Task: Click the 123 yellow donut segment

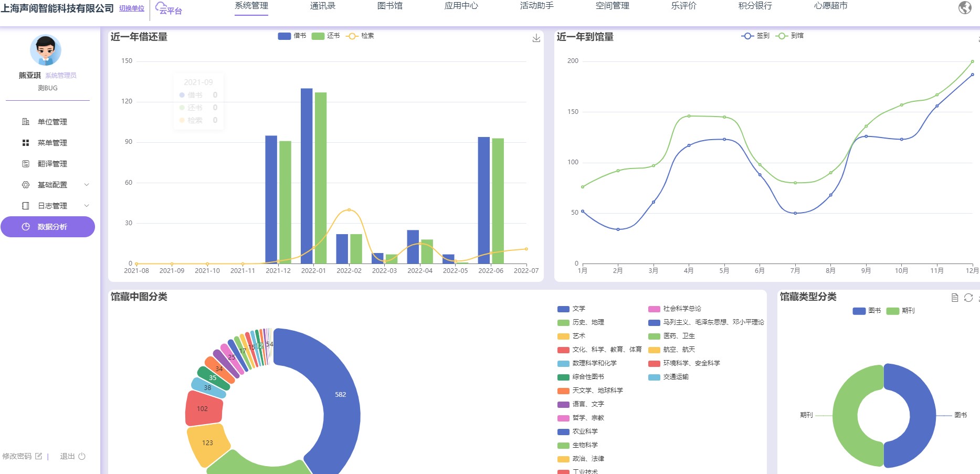Action: (207, 443)
